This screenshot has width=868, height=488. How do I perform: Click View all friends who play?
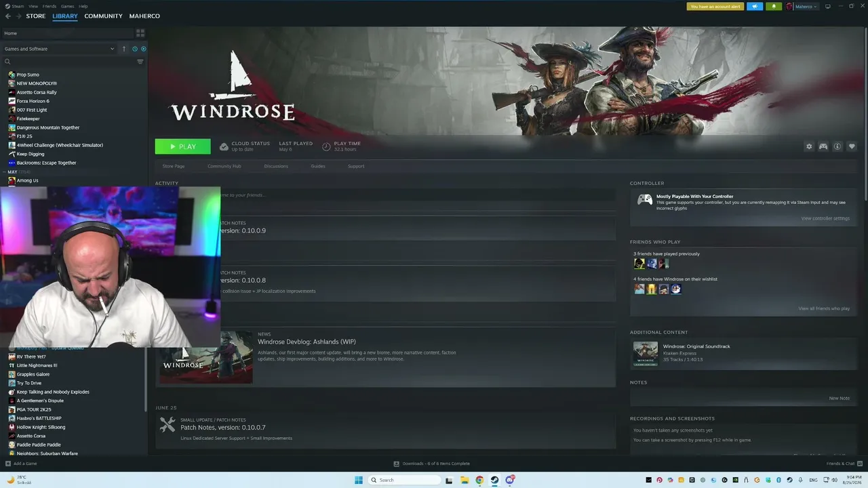click(x=824, y=308)
